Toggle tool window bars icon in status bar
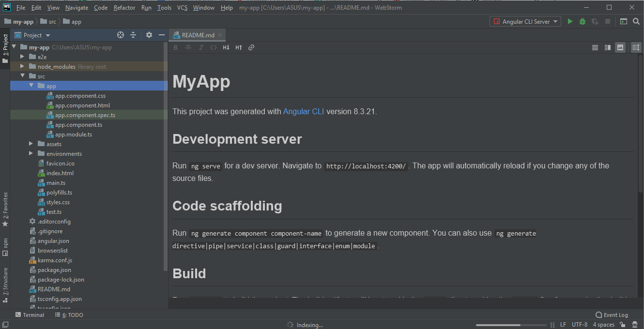Viewport: 644px width, 329px height. pyautogui.click(x=5, y=325)
